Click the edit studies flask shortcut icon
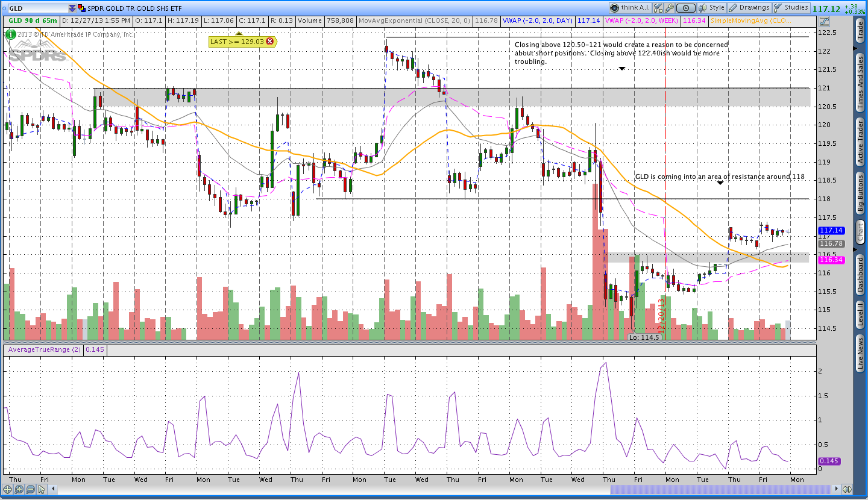The image size is (868, 500). coord(657,8)
